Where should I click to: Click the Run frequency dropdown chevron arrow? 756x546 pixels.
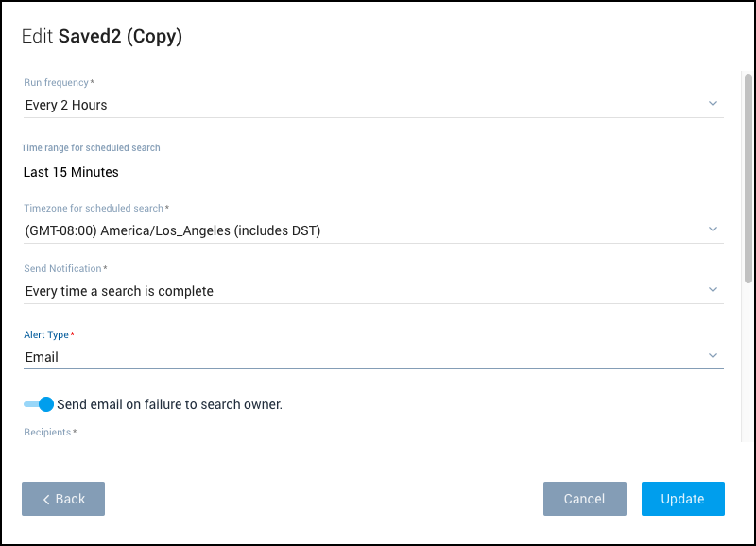tap(713, 104)
